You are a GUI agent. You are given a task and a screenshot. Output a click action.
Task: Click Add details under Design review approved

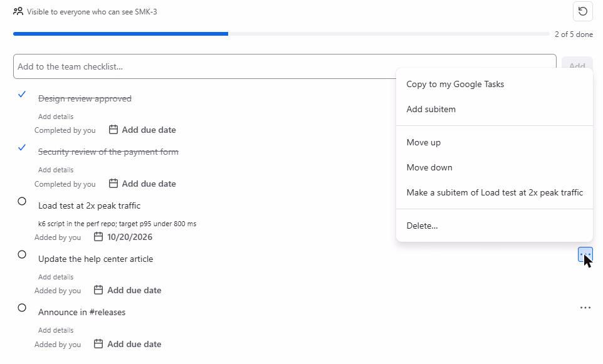(x=56, y=117)
